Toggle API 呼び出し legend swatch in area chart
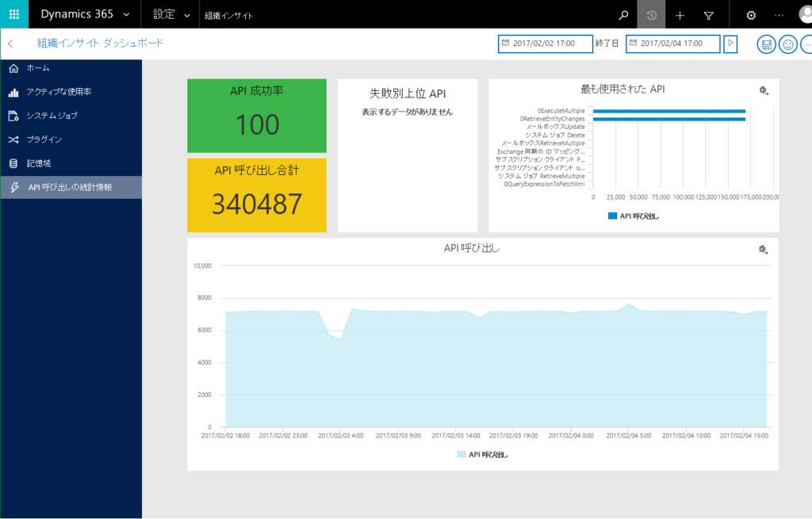The image size is (812, 519). coord(462,454)
